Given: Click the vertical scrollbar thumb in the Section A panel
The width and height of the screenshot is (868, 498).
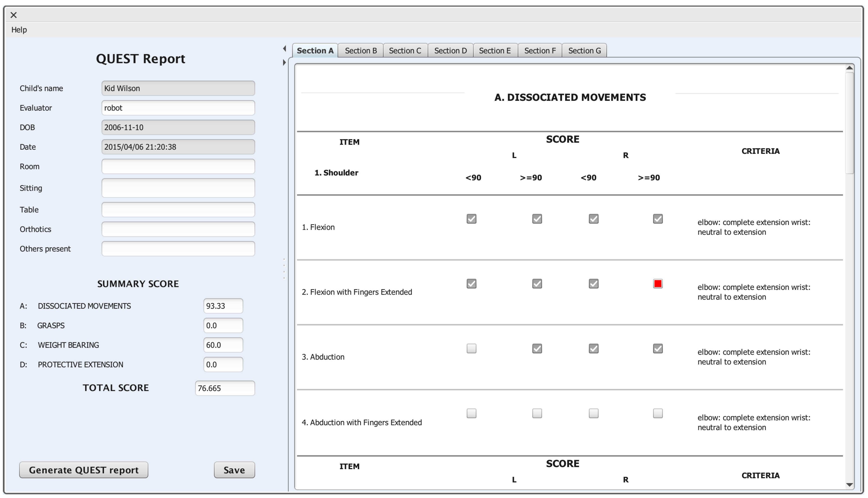Looking at the screenshot, I should coord(849,123).
